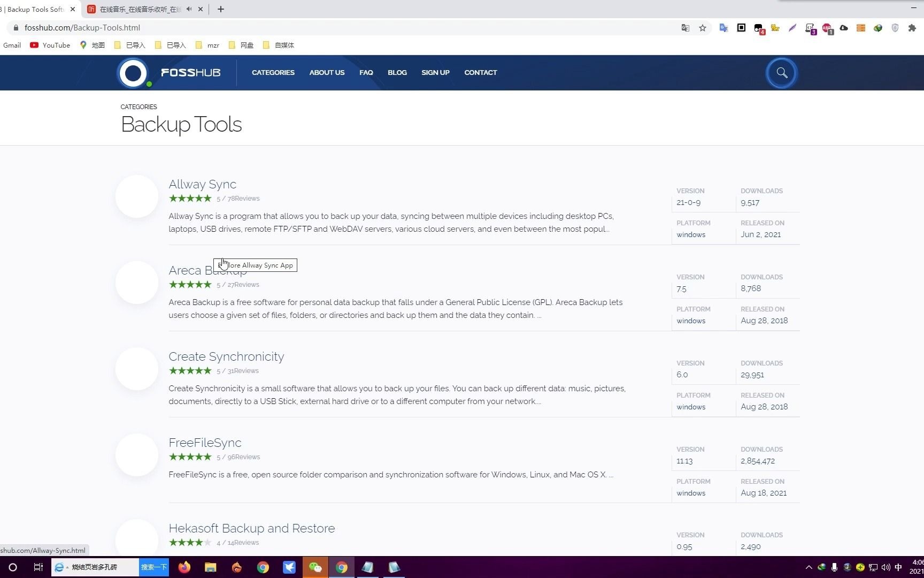The width and height of the screenshot is (924, 578).
Task: Click the shield extension icon
Action: click(895, 28)
